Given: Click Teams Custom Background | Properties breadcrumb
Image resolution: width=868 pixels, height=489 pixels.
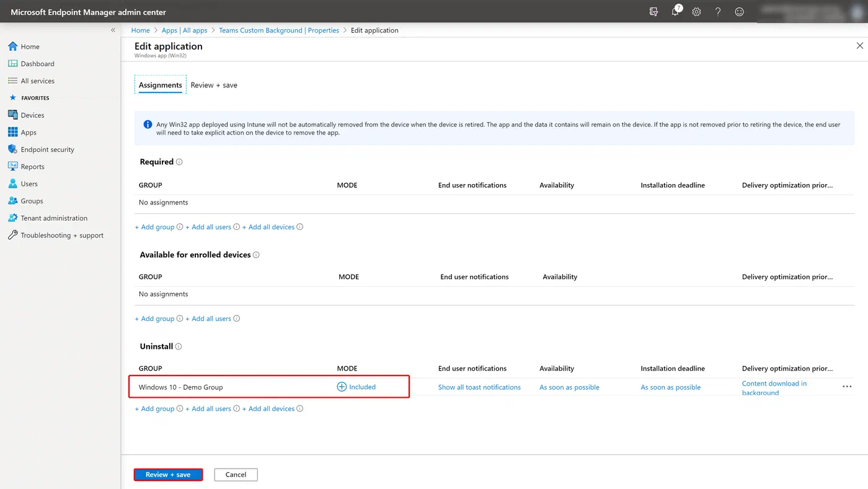Looking at the screenshot, I should click(x=279, y=30).
